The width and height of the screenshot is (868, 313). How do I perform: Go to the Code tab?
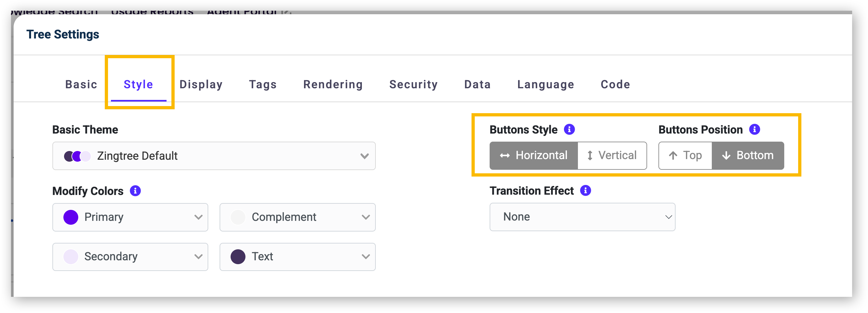pyautogui.click(x=615, y=84)
